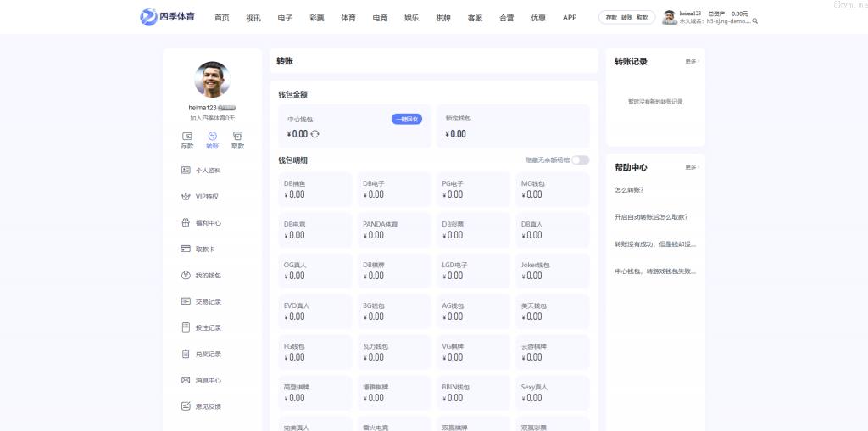Click the 四季体育 logo

(168, 17)
